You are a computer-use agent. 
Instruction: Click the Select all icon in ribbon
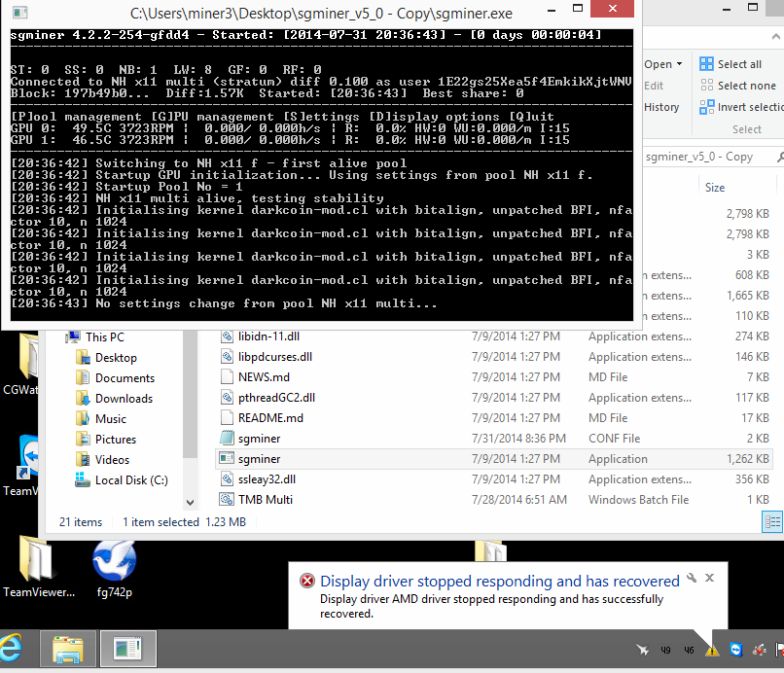click(706, 64)
